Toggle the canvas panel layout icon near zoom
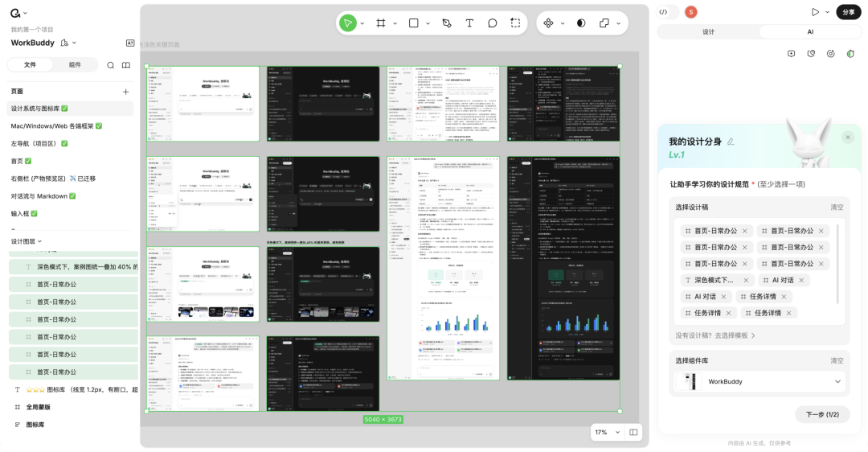This screenshot has height=452, width=868. coord(633,432)
